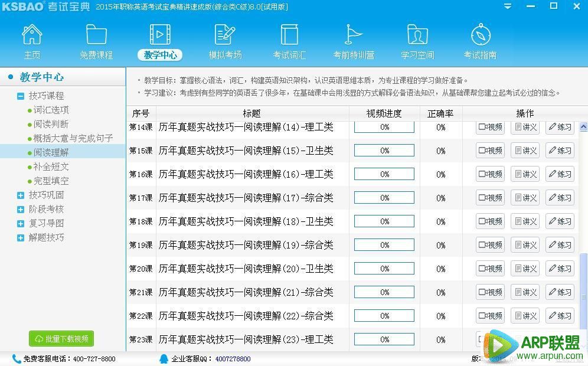Screen dimensions: 588x366
Task: Click the video progress bar of 第14课
Action: 384,127
